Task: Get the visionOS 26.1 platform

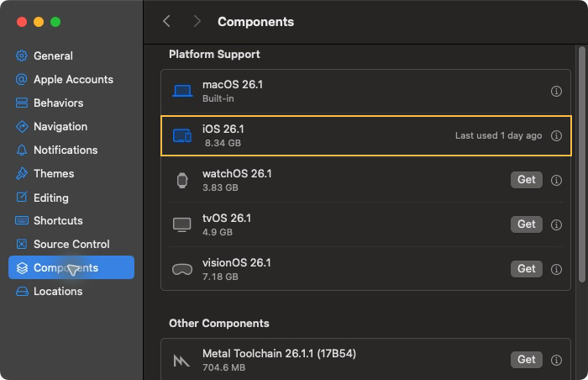Action: pyautogui.click(x=527, y=269)
